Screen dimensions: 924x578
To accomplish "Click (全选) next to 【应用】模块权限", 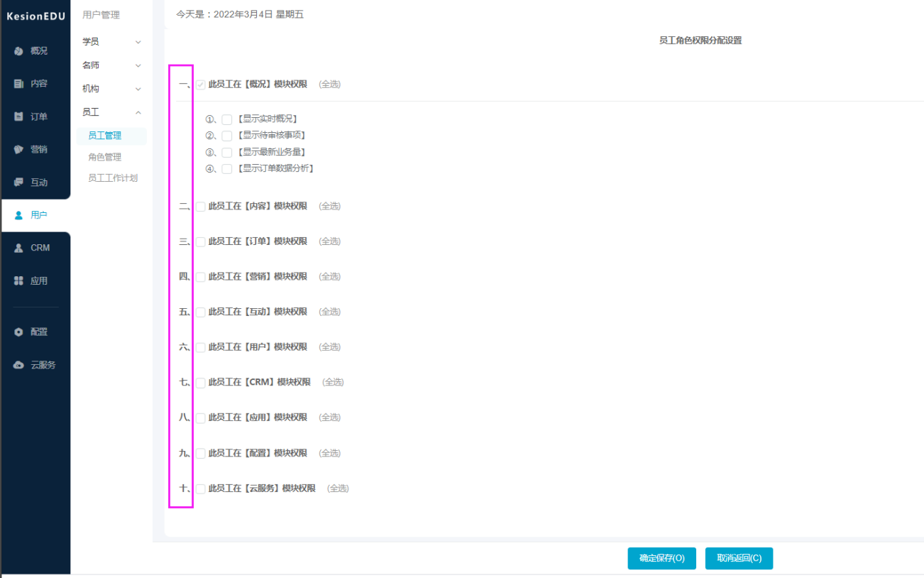I will 330,418.
